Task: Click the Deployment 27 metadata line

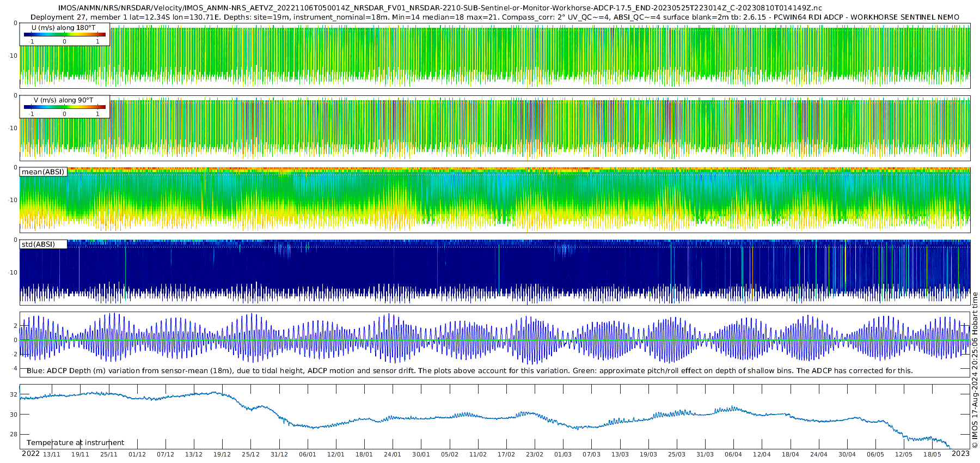Action: (494, 17)
